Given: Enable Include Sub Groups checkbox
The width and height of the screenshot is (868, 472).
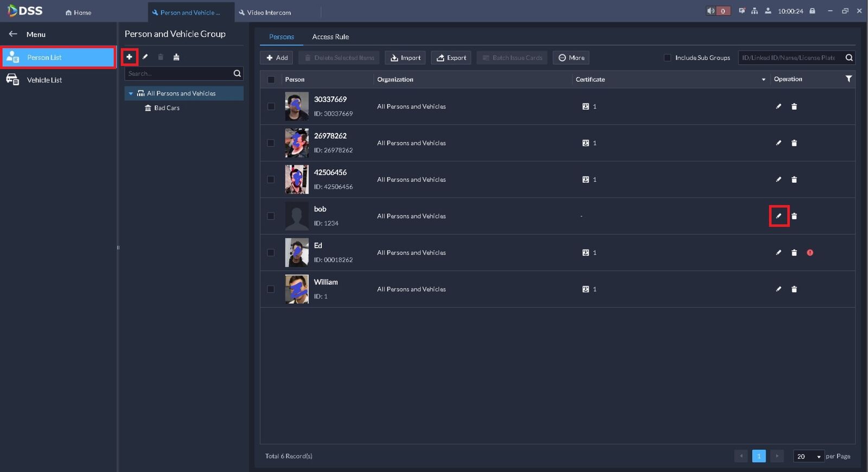Looking at the screenshot, I should pyautogui.click(x=667, y=58).
